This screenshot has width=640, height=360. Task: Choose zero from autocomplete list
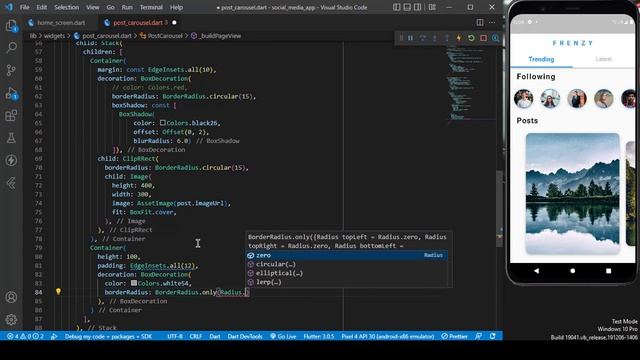pos(347,255)
